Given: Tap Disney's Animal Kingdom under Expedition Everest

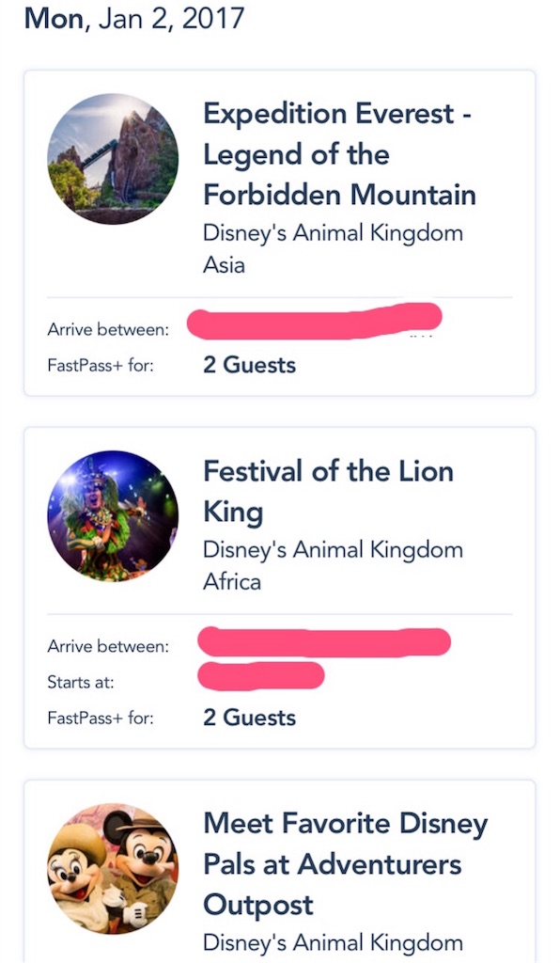Looking at the screenshot, I should (x=333, y=233).
